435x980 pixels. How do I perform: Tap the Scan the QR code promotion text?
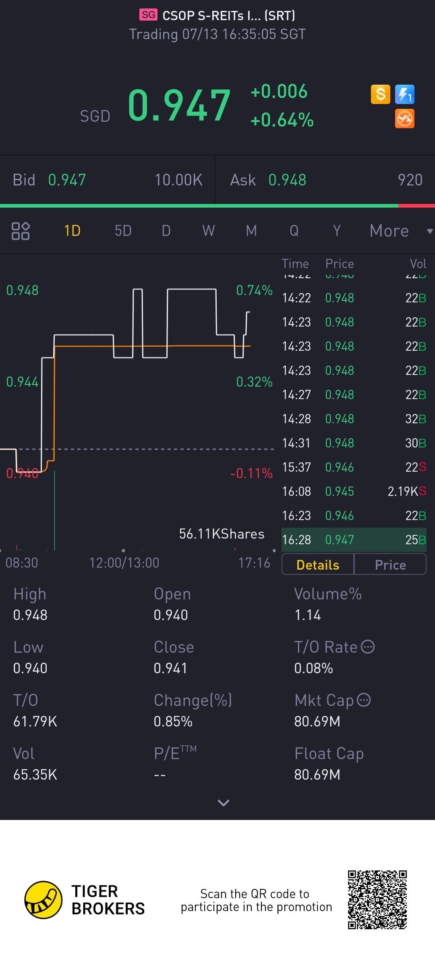[x=256, y=900]
